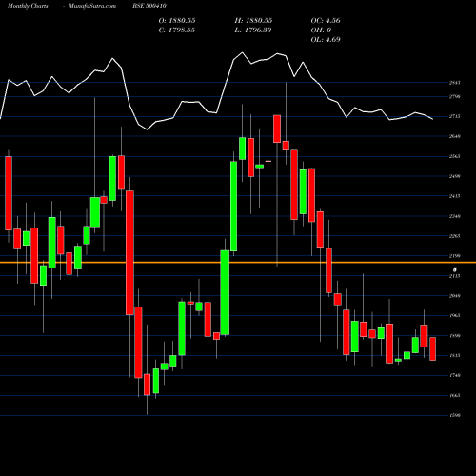
Task: Click the 1665 price axis label
Action: tap(454, 395)
